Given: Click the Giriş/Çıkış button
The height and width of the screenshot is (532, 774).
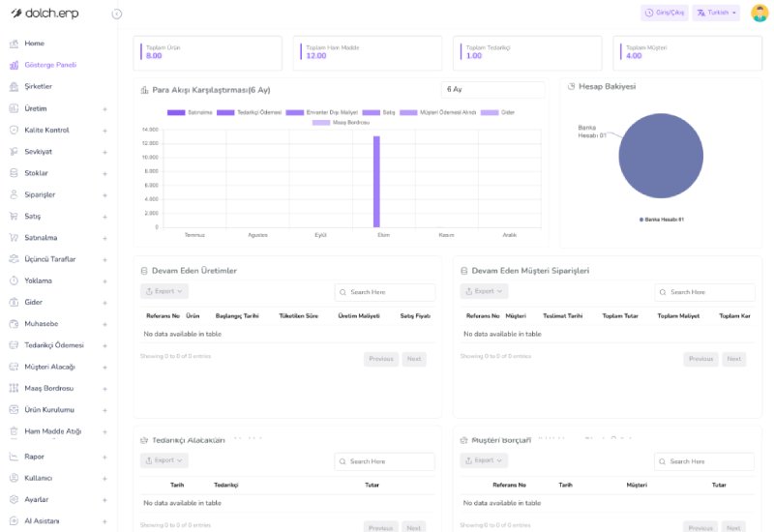Looking at the screenshot, I should point(664,14).
